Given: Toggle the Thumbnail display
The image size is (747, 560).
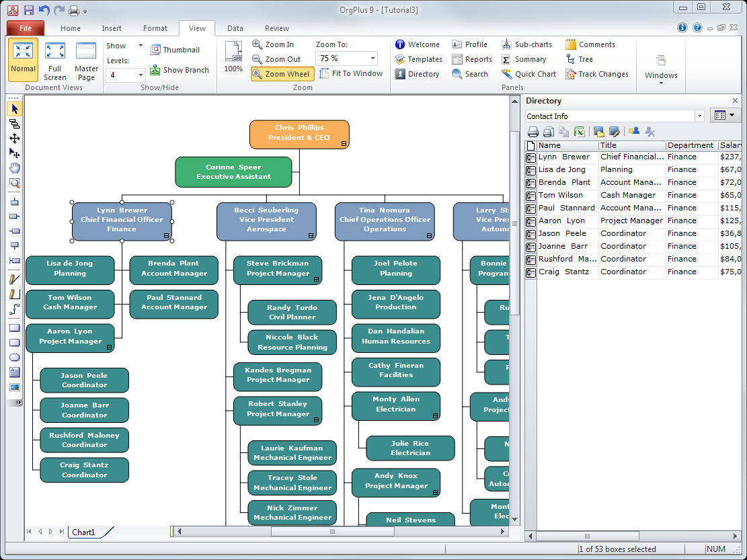Looking at the screenshot, I should click(175, 50).
